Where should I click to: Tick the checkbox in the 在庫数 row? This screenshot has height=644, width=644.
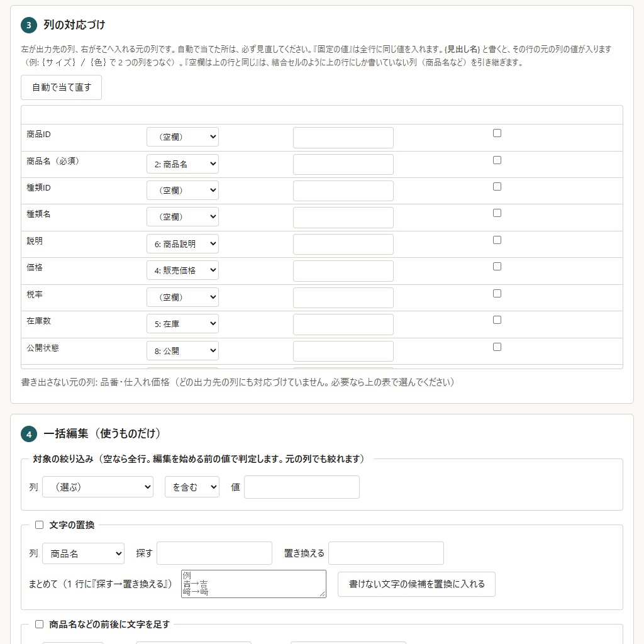[497, 319]
